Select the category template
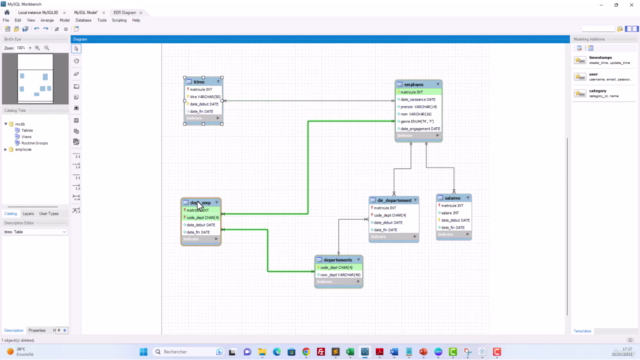This screenshot has width=640, height=360. click(603, 93)
